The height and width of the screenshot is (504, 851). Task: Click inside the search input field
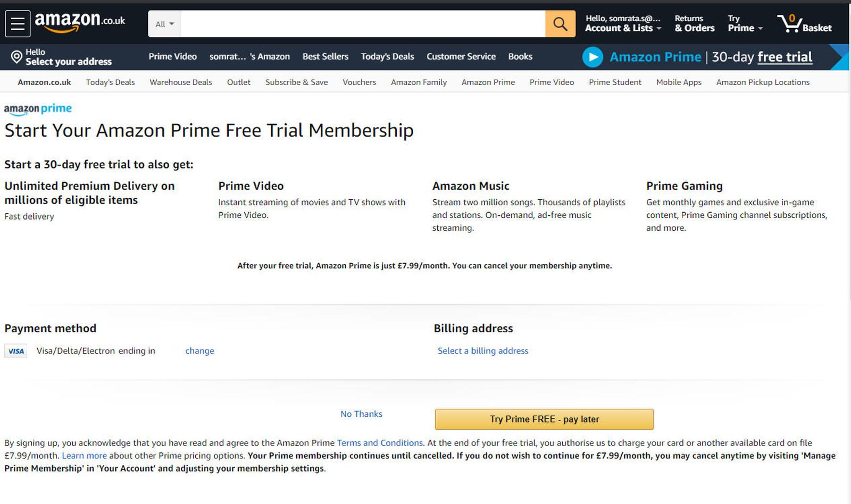(362, 23)
